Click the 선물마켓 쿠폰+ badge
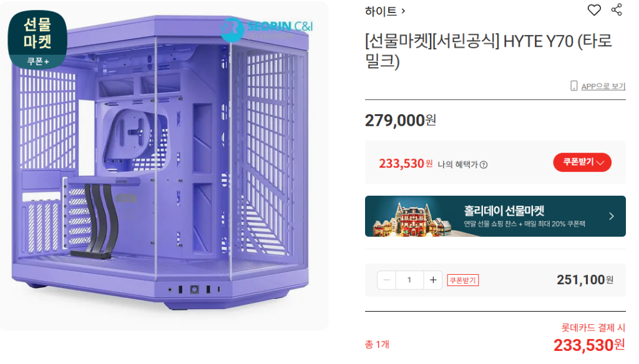The image size is (639, 364). pos(37,39)
